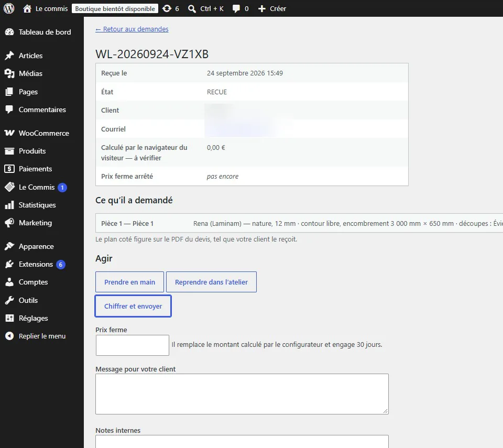Click the Statistiques bar chart icon
The image size is (503, 448).
point(9,205)
